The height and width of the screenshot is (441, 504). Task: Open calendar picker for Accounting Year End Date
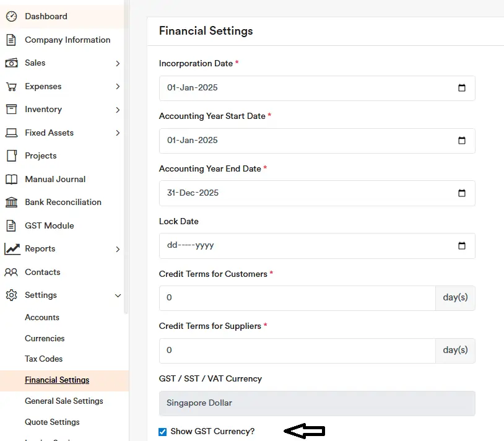(462, 193)
